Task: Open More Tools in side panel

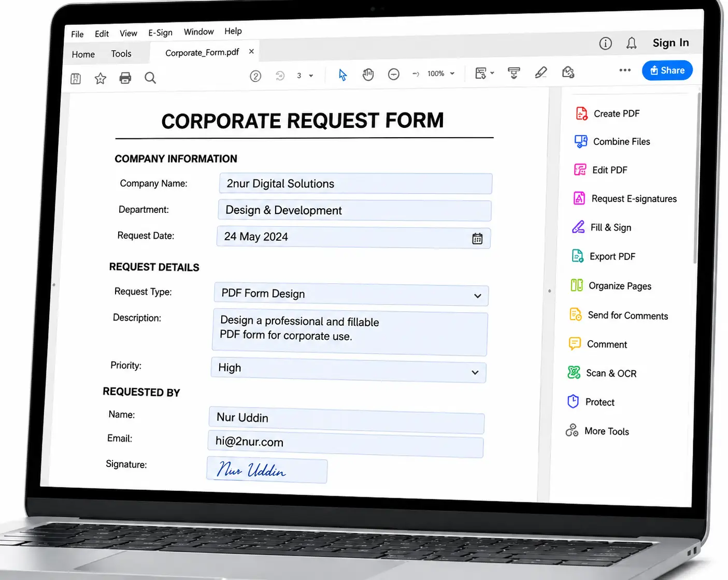Action: click(x=597, y=431)
